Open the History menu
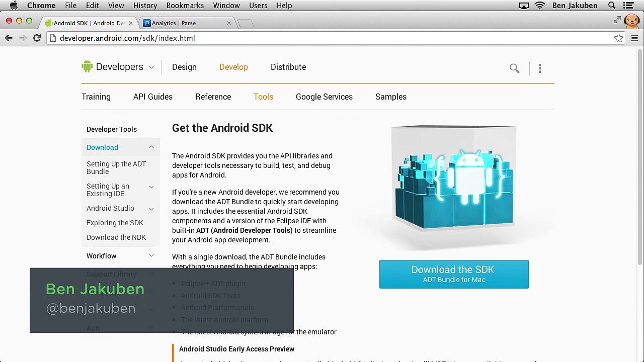The image size is (644, 362). (145, 6)
